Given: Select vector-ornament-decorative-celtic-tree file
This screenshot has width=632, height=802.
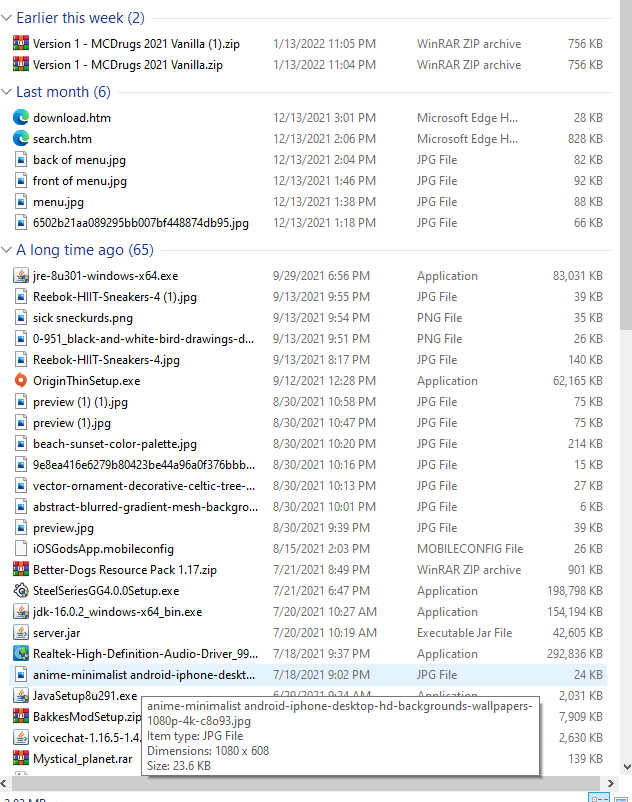Looking at the screenshot, I should 144,485.
